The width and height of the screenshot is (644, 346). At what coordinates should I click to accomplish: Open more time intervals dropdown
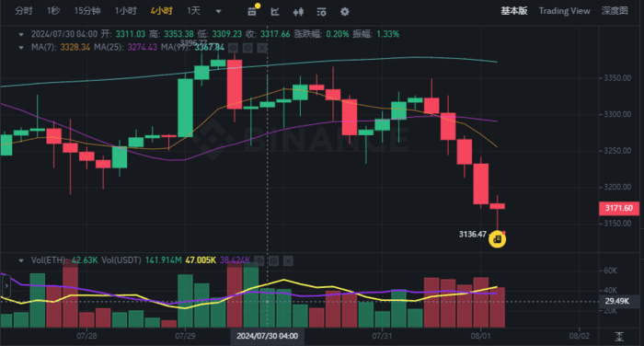point(219,12)
